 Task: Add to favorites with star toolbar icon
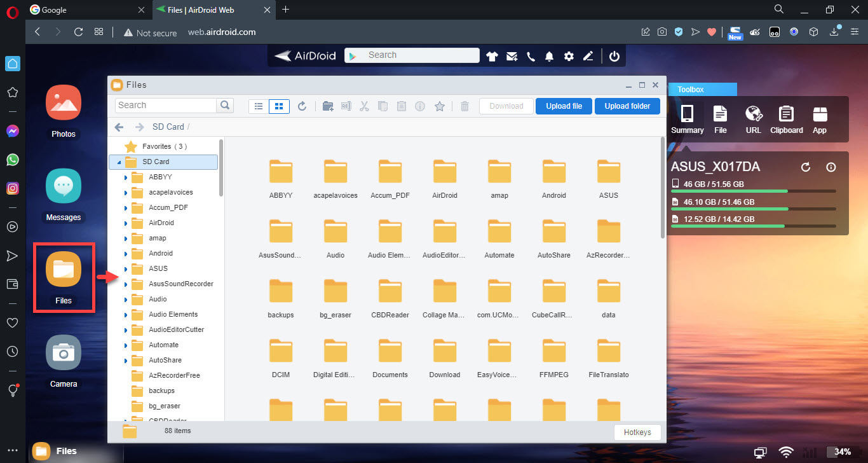[x=439, y=106]
